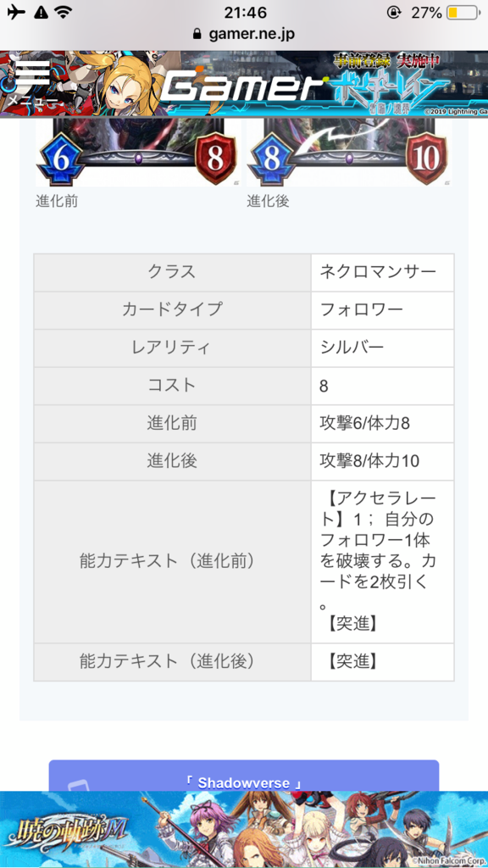Viewport: 488px width, 868px height.
Task: Open the post-evolution card image
Action: (x=349, y=153)
